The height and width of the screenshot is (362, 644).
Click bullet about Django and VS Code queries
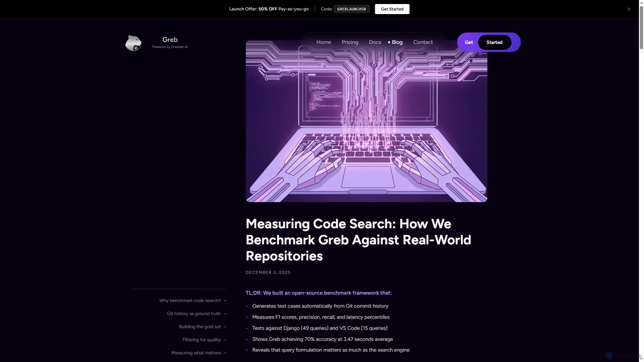click(x=319, y=328)
